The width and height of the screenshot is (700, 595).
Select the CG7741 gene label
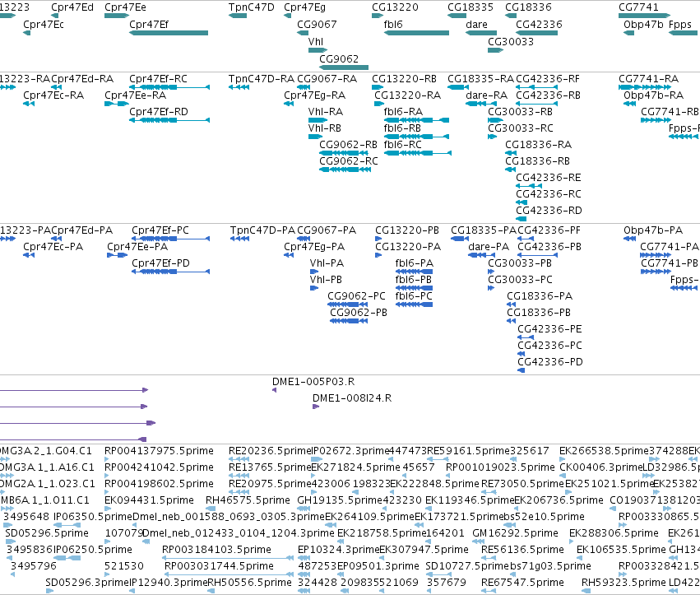638,7
